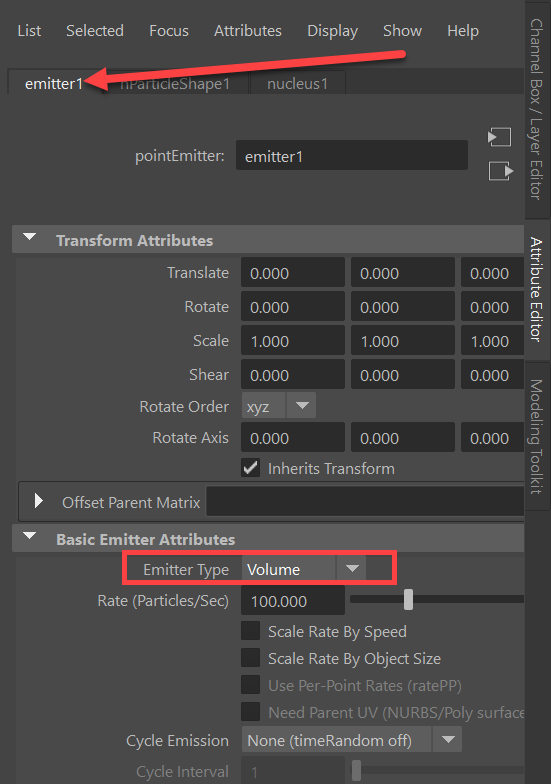Open the Channel Box / Layer Editor side tab
This screenshot has height=784, width=551.
(x=537, y=109)
